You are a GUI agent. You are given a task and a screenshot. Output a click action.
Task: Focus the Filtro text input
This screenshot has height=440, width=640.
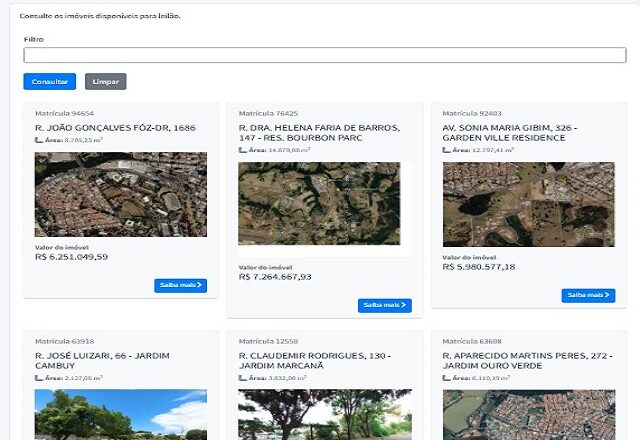pyautogui.click(x=325, y=55)
